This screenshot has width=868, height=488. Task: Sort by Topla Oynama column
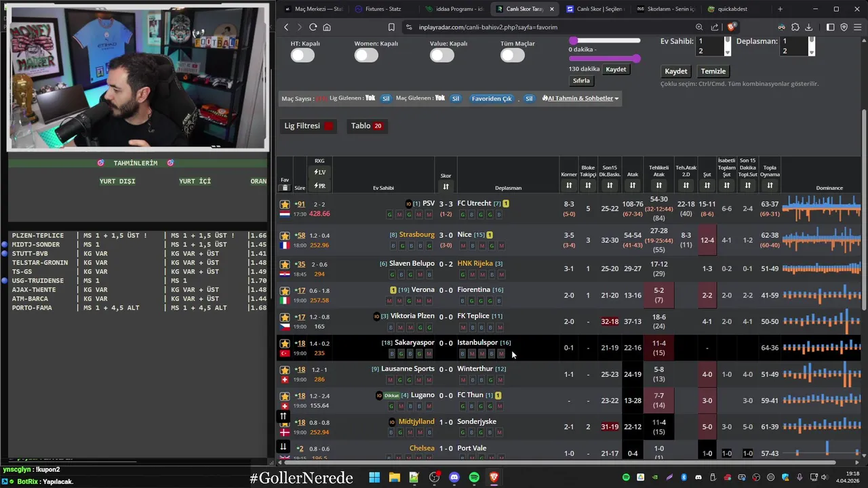click(x=770, y=185)
